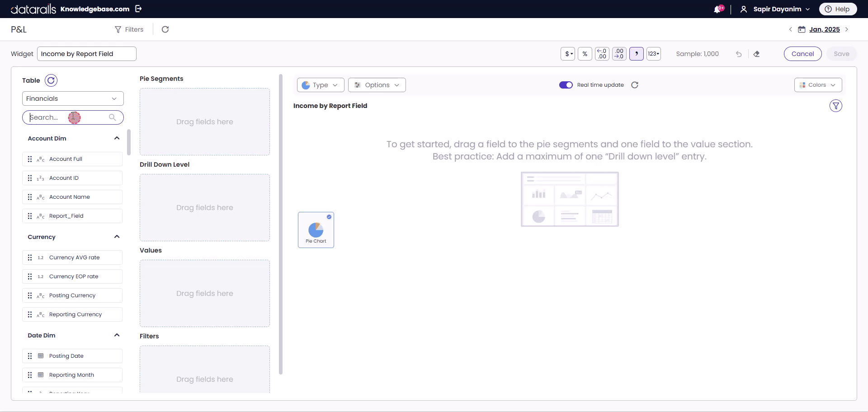Viewport: 868px width, 412px height.
Task: Click refresh icon beside Real time update
Action: tap(635, 85)
